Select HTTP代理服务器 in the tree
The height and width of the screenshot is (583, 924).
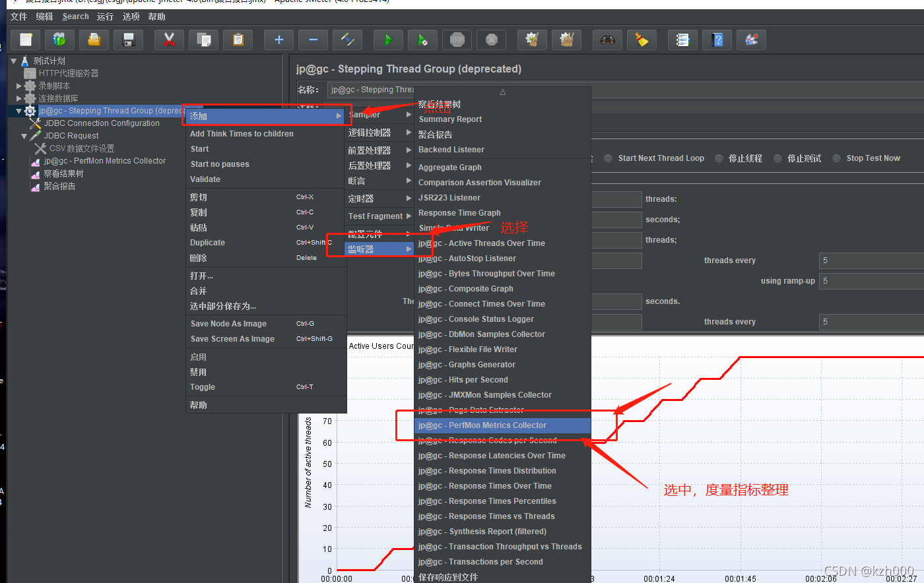(69, 73)
